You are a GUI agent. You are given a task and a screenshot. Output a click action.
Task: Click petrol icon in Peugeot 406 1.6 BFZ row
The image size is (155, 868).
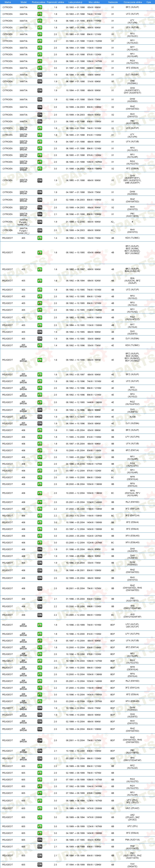point(40,431)
